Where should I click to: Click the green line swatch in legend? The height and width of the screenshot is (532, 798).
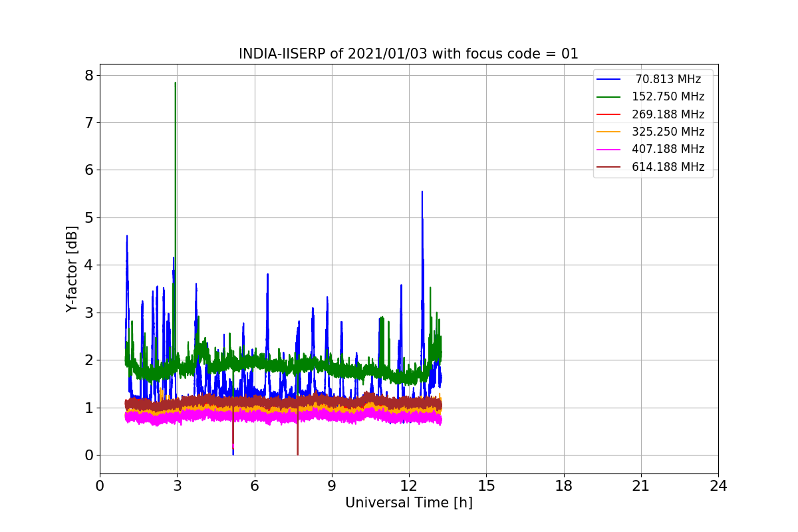click(x=608, y=97)
